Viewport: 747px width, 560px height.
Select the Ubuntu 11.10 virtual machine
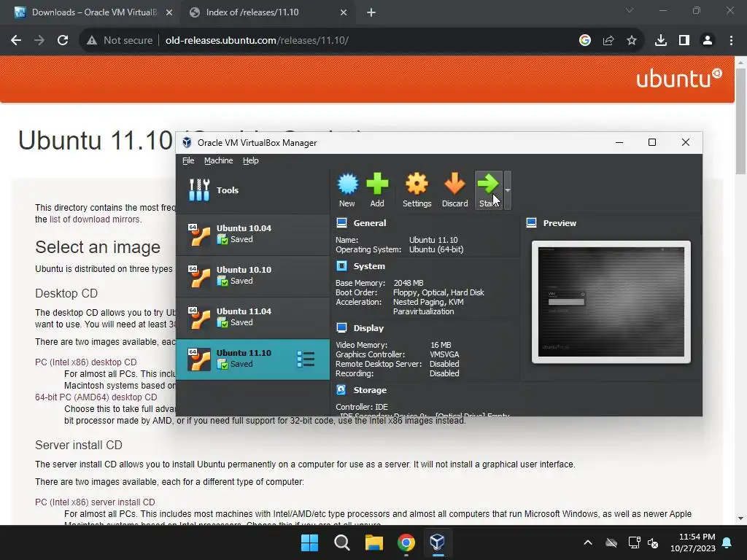tap(252, 359)
